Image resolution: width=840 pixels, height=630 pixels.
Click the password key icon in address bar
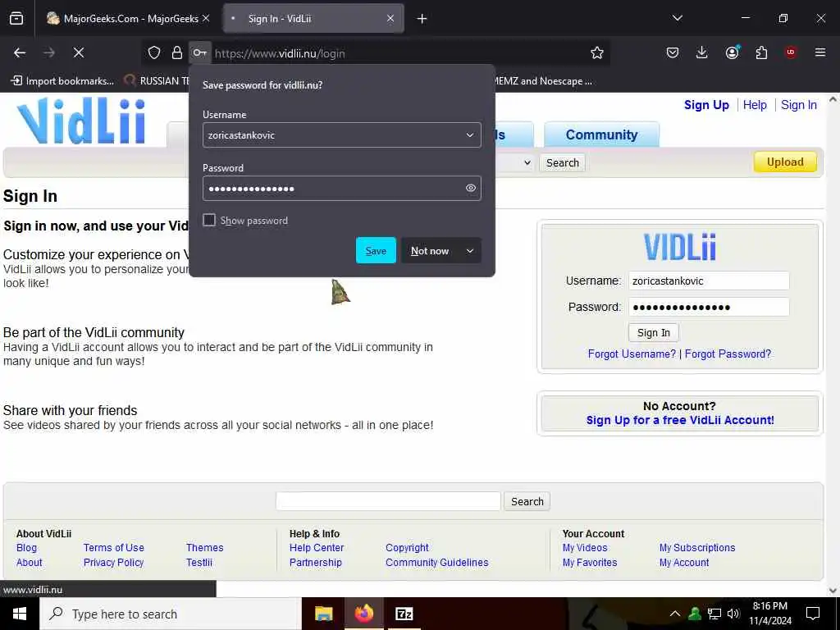coord(200,52)
